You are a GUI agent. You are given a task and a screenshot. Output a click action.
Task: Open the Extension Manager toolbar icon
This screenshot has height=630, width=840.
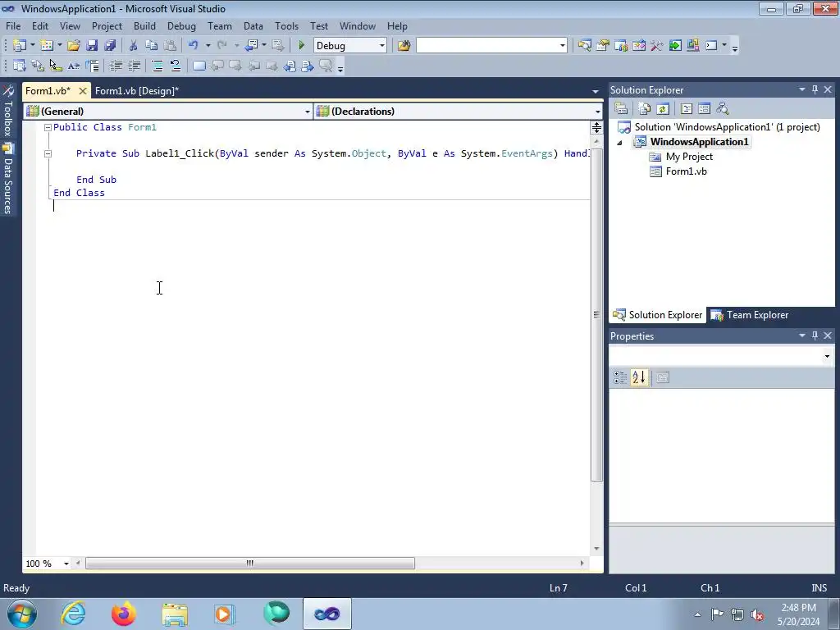[x=692, y=46]
